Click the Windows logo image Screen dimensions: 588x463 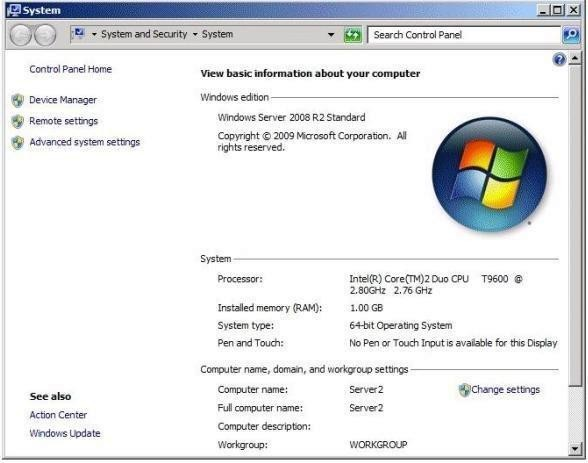click(489, 174)
